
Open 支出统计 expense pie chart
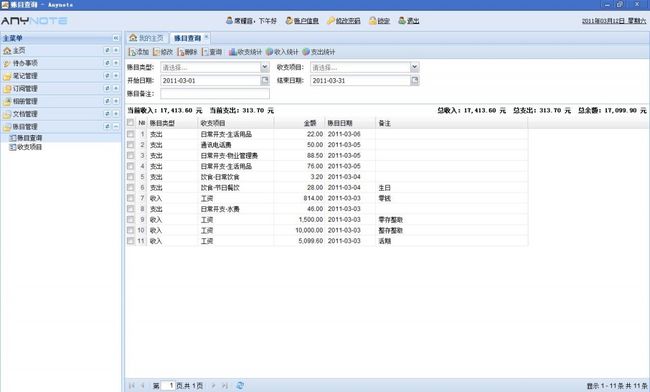tap(318, 52)
